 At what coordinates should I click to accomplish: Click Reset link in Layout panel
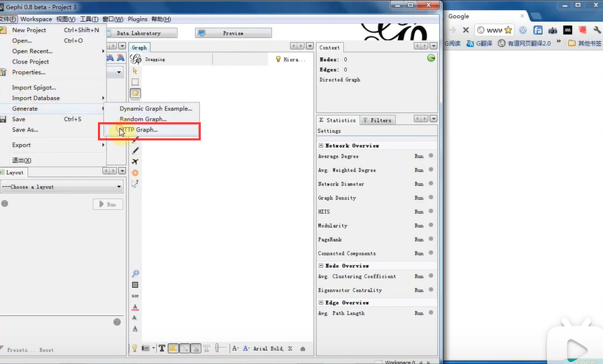click(47, 350)
